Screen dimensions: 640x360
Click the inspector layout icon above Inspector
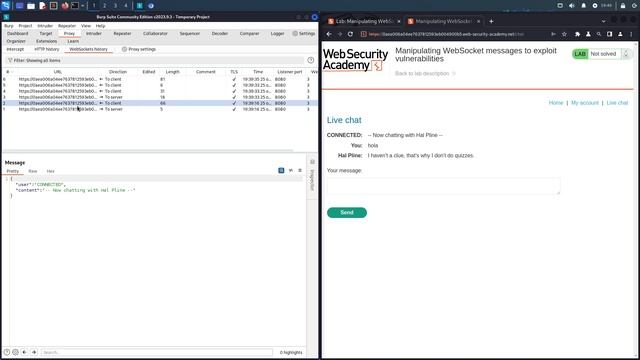coord(312,162)
